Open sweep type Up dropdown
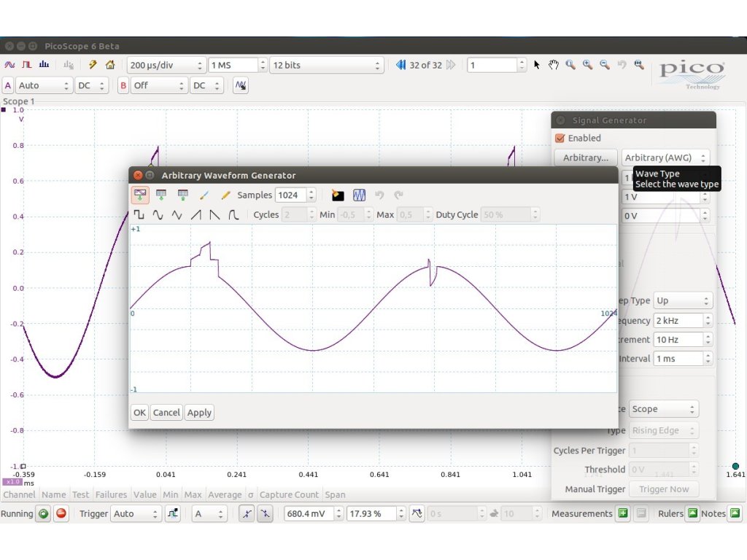Viewport: 747px width, 560px height. [x=683, y=301]
